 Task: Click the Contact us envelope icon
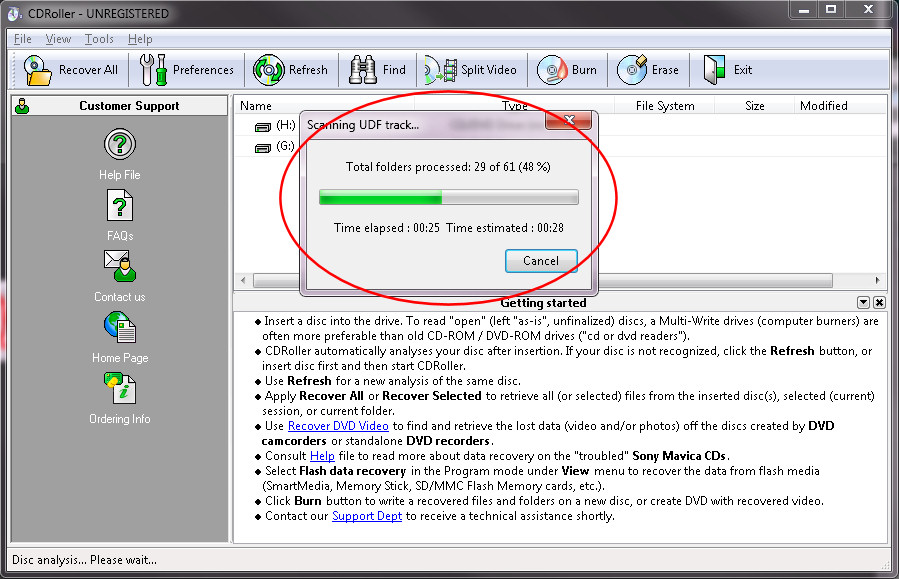coord(120,266)
